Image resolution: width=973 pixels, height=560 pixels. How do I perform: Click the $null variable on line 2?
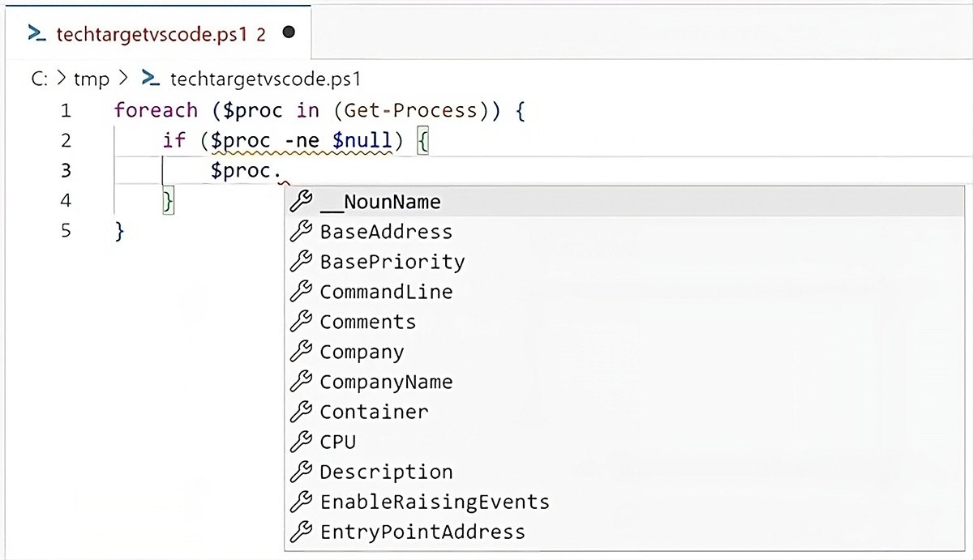click(362, 140)
